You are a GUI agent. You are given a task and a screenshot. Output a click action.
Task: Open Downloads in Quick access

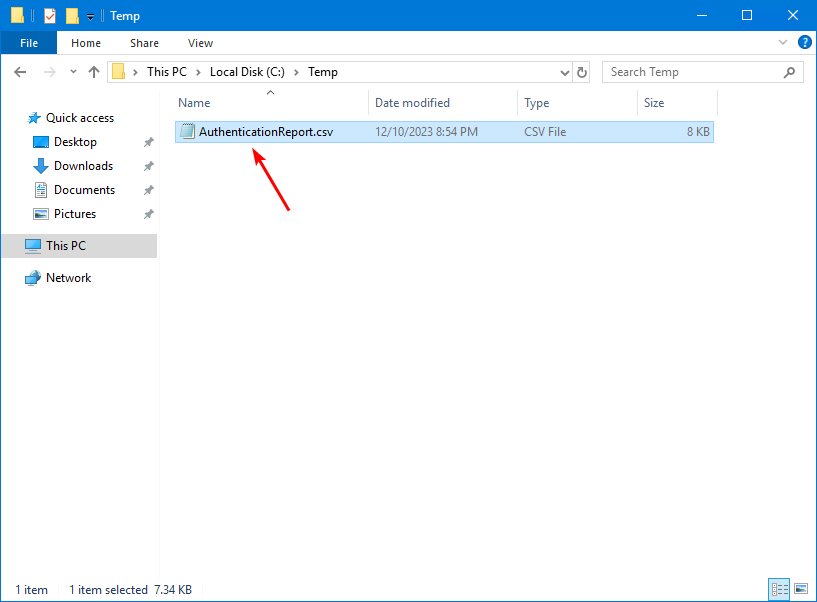83,166
